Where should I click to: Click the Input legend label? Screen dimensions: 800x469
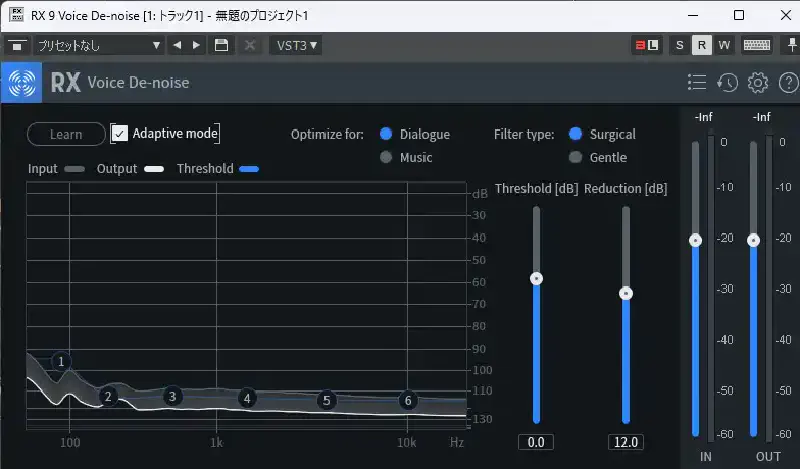43,169
